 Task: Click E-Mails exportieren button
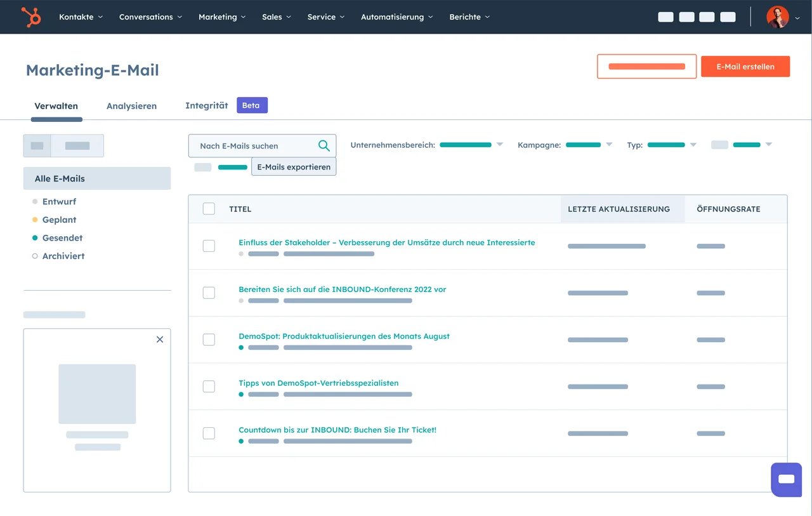(294, 167)
